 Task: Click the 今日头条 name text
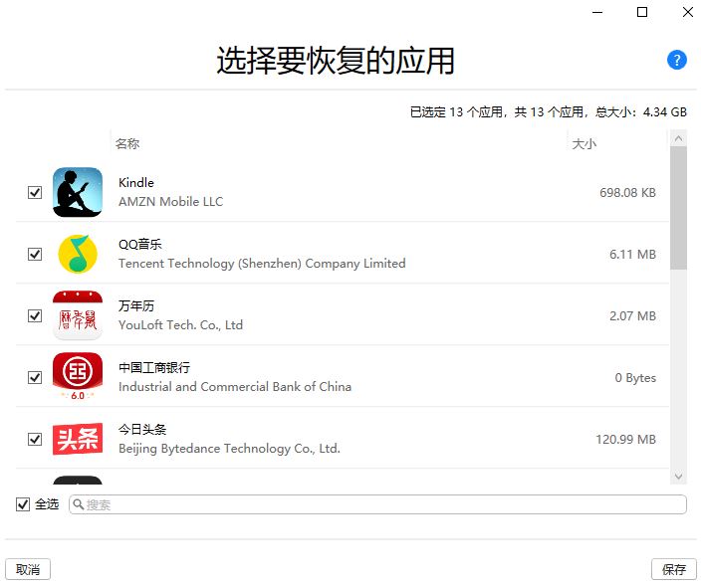[142, 430]
